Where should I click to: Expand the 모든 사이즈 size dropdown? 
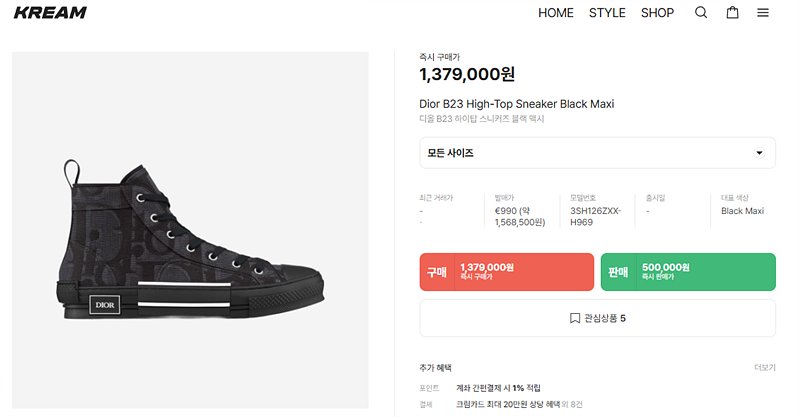point(597,153)
